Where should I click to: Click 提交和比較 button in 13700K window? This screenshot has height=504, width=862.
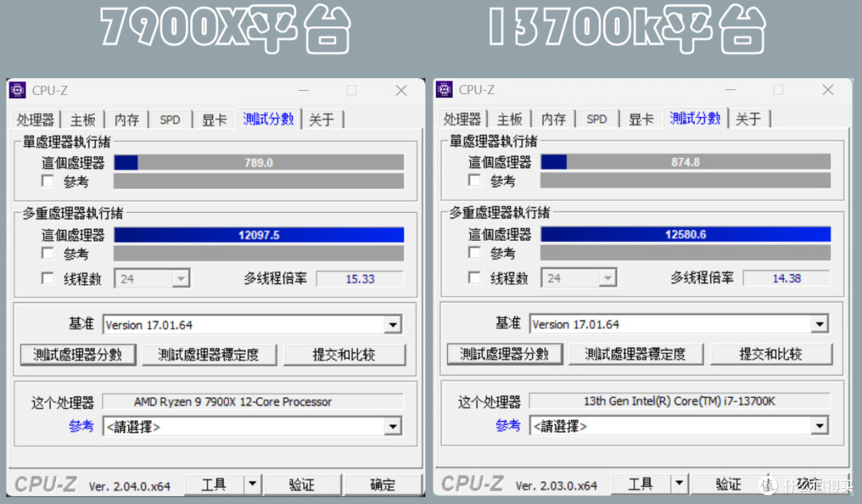pyautogui.click(x=771, y=354)
